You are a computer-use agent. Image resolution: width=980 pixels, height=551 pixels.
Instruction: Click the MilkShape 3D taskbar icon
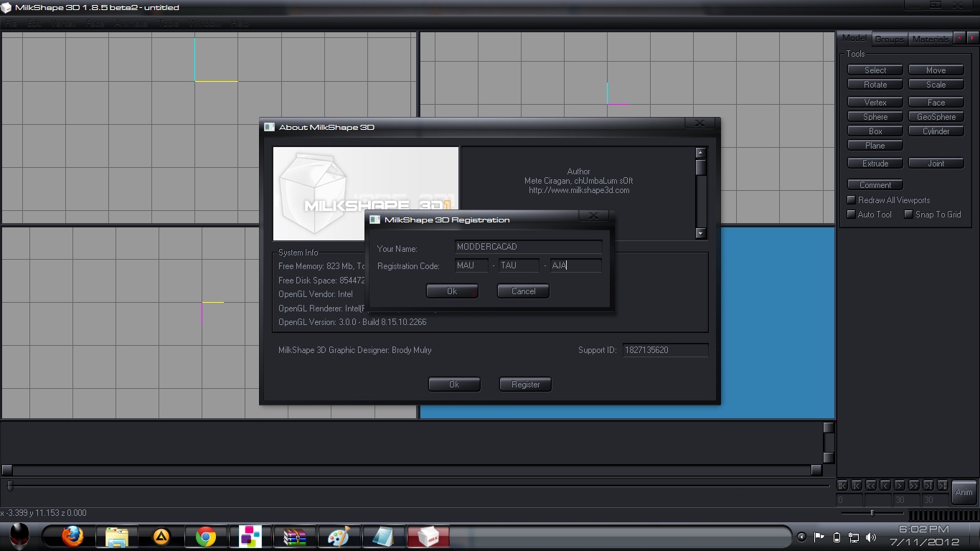(x=428, y=537)
